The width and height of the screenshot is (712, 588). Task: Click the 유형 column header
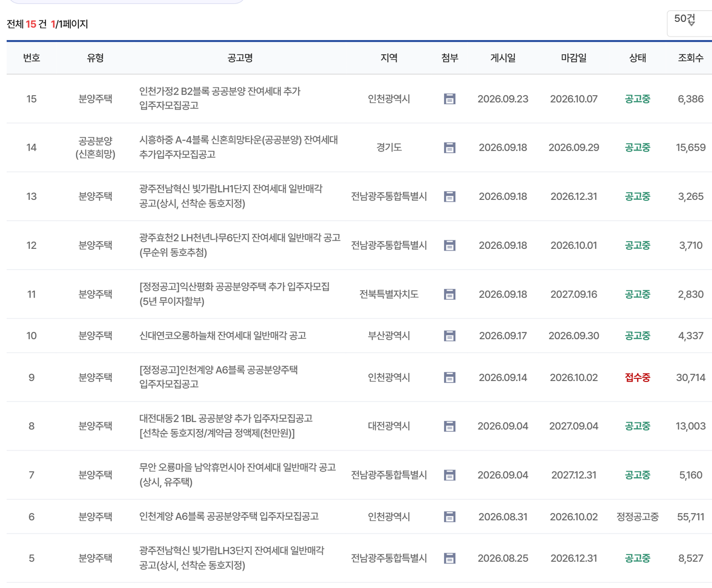pyautogui.click(x=96, y=58)
